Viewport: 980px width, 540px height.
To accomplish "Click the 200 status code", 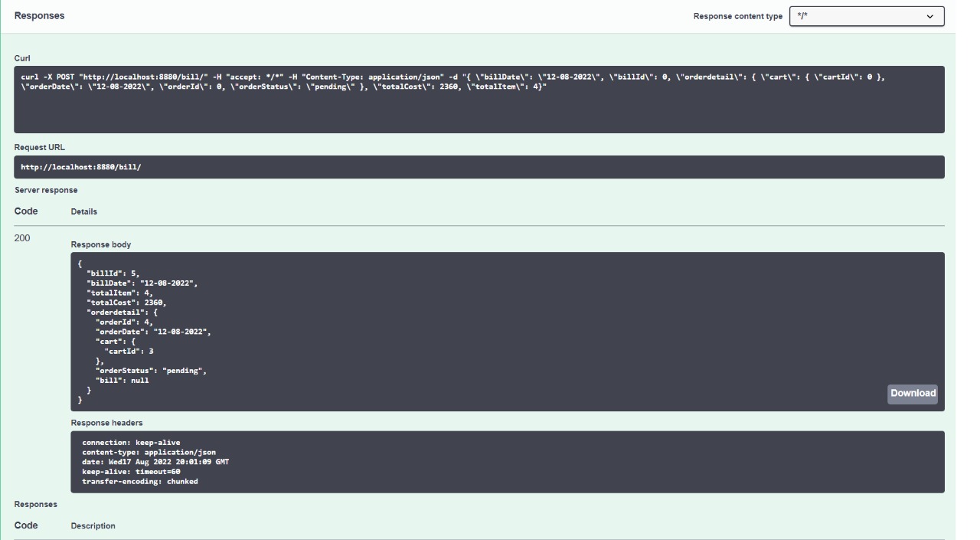I will tap(22, 238).
